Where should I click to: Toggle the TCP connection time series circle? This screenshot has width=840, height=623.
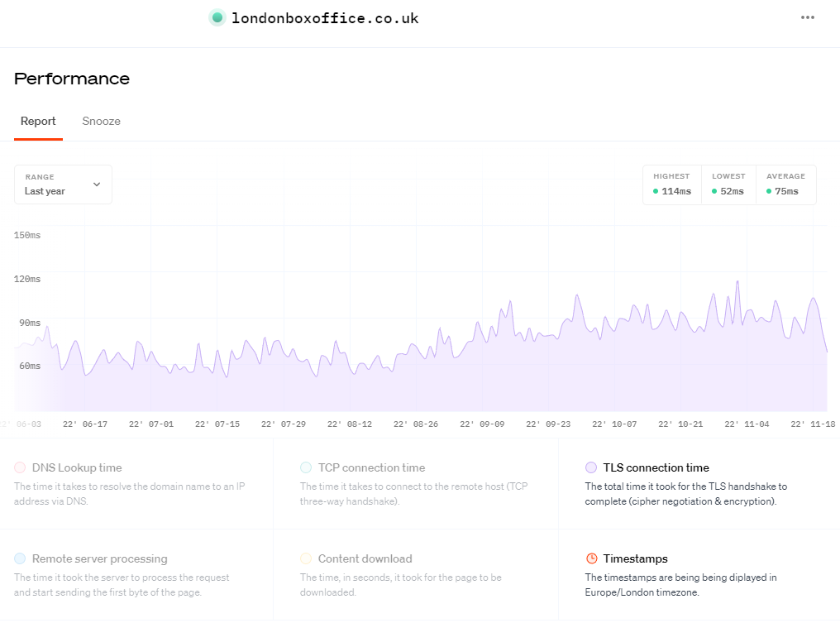[306, 467]
